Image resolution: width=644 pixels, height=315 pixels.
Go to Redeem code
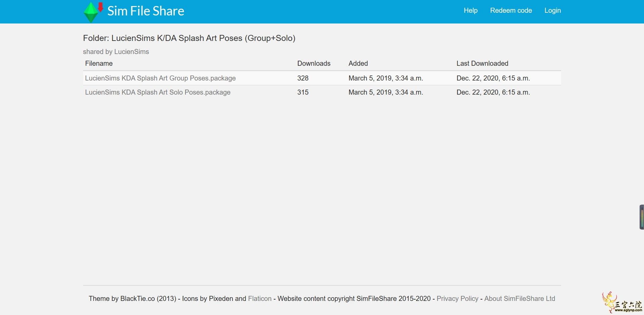pyautogui.click(x=511, y=10)
